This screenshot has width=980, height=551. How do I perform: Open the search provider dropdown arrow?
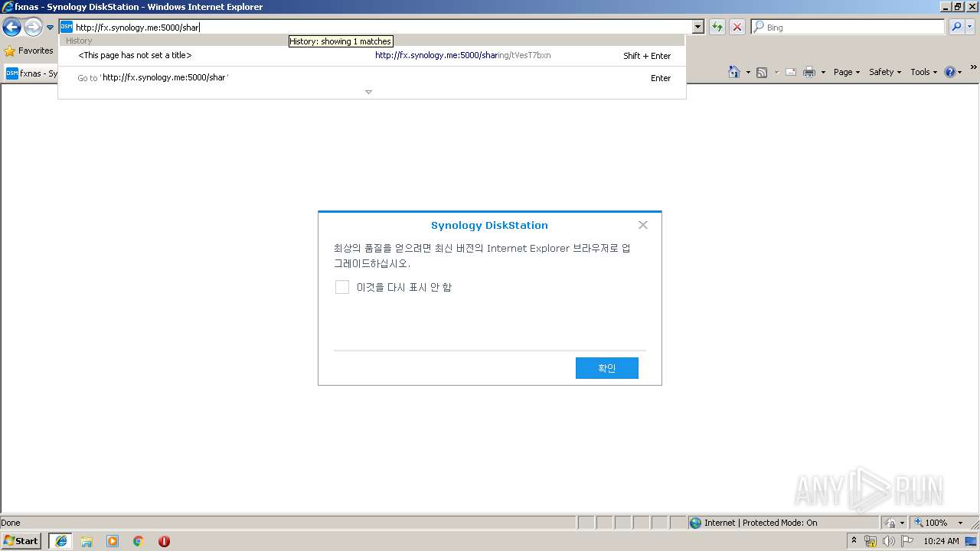[x=970, y=27]
